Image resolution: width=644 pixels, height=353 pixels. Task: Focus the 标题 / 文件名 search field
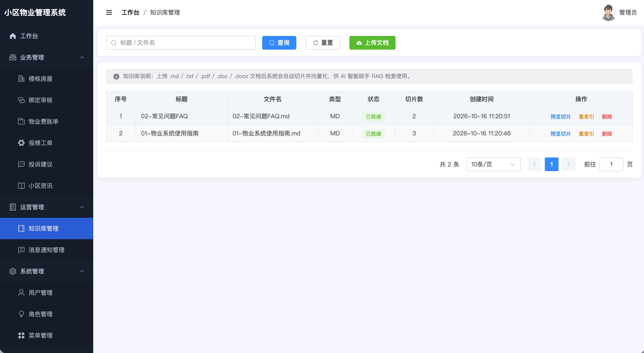pyautogui.click(x=181, y=43)
